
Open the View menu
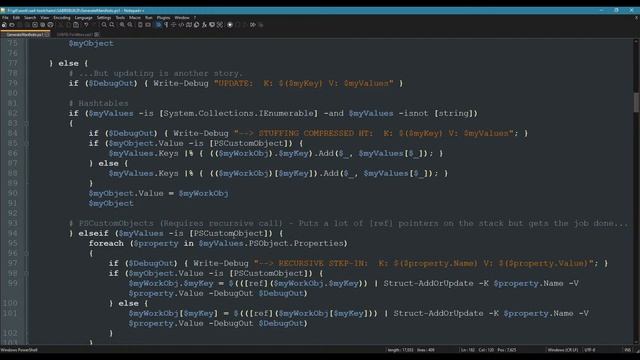point(44,18)
